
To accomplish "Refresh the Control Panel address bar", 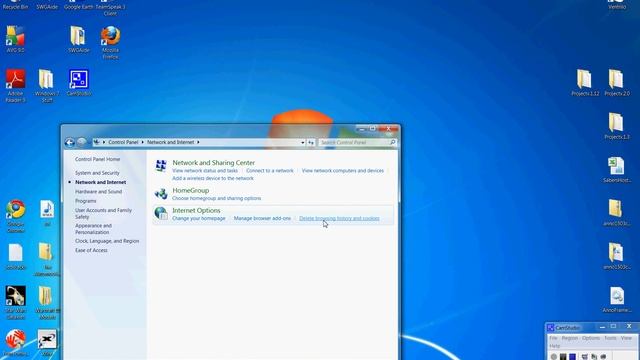I will coord(311,142).
